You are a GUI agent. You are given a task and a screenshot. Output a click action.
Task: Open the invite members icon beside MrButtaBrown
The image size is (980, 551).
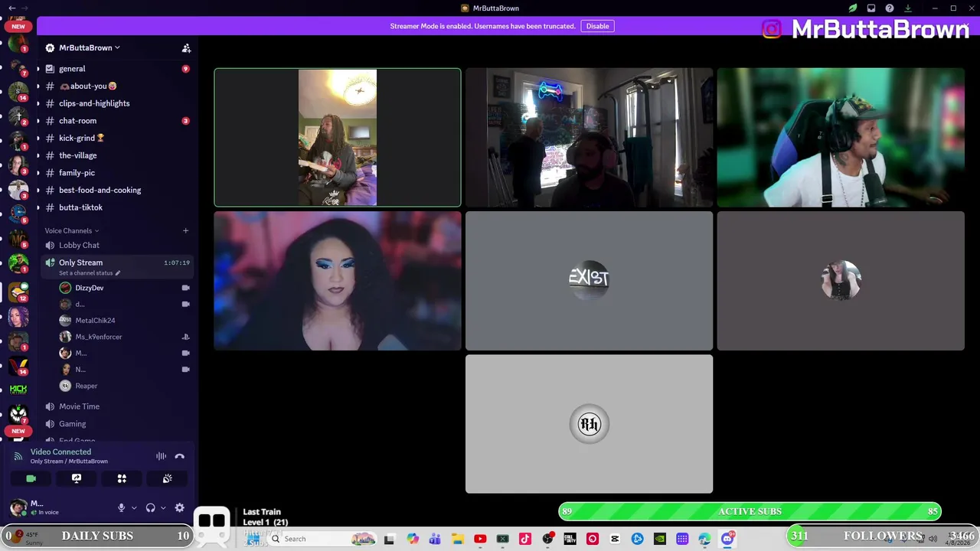pyautogui.click(x=186, y=47)
